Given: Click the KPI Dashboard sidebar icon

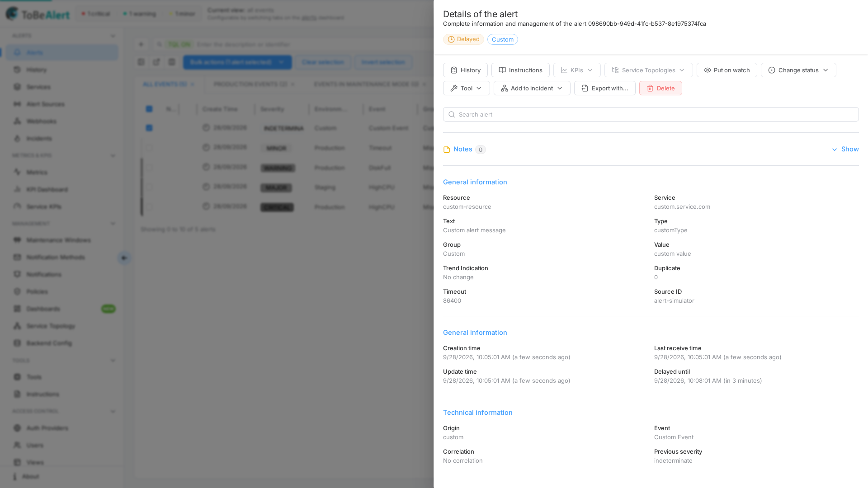Looking at the screenshot, I should pos(17,189).
